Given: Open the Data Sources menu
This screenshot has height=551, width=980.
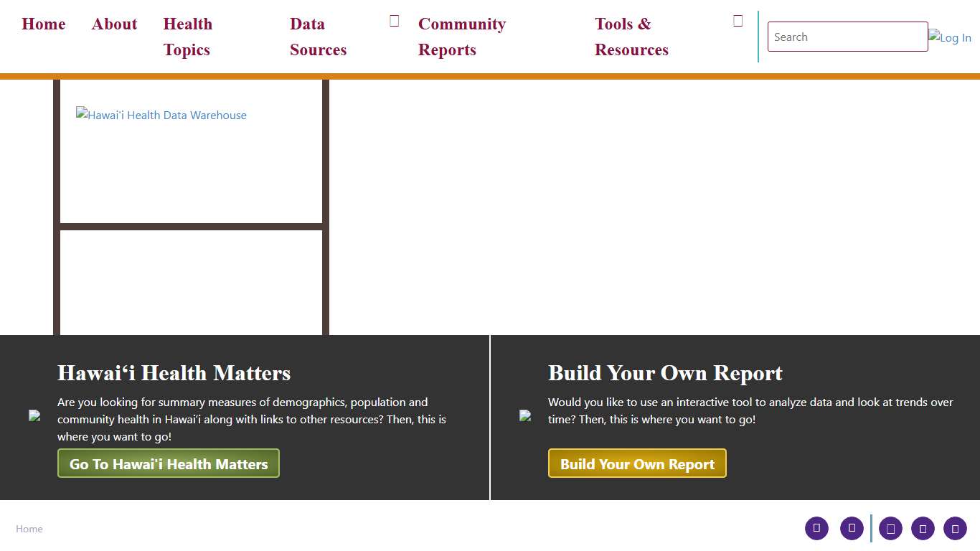Looking at the screenshot, I should coord(318,37).
